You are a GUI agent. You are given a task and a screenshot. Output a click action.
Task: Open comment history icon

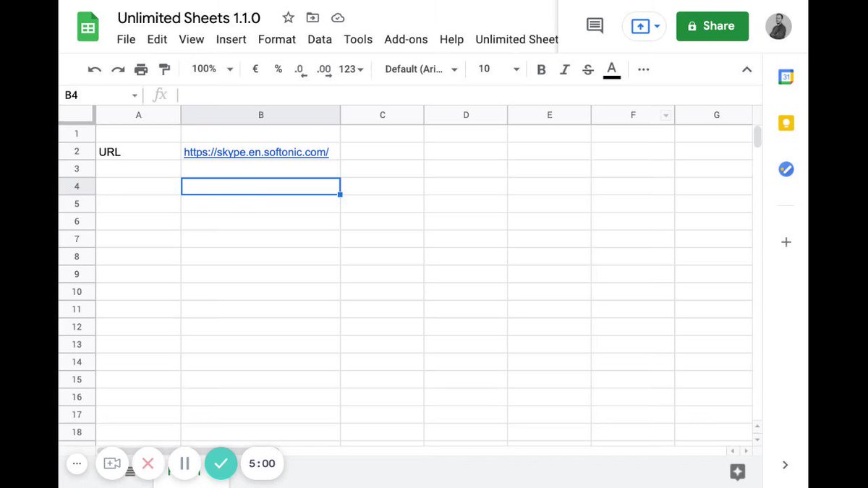tap(595, 26)
